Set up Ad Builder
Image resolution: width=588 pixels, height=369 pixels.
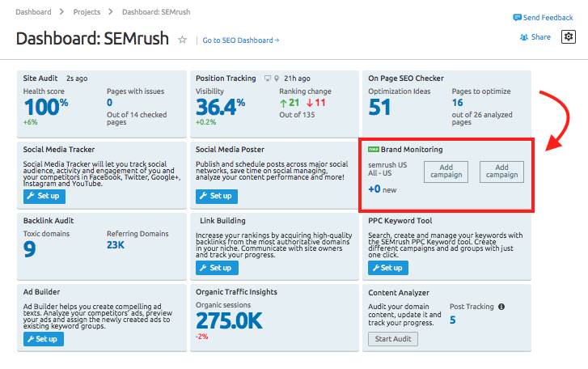pyautogui.click(x=44, y=339)
